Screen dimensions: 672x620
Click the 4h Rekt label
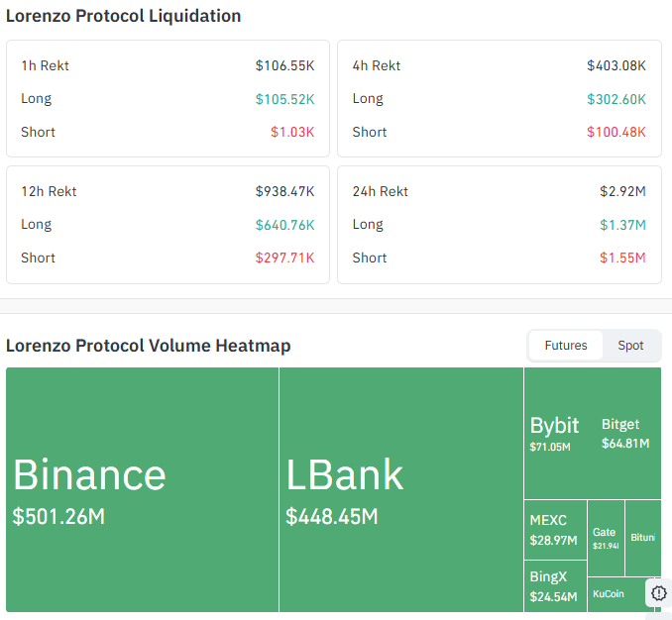click(377, 65)
